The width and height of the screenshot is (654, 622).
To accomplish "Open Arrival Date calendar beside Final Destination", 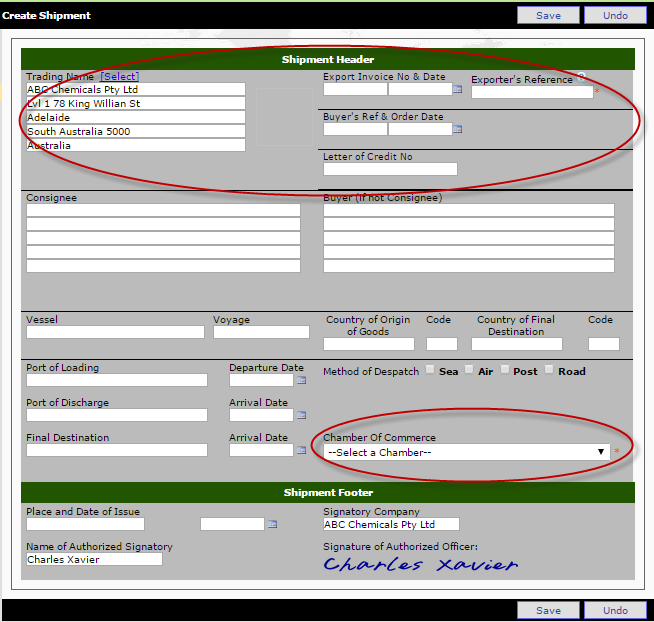I will tap(301, 450).
